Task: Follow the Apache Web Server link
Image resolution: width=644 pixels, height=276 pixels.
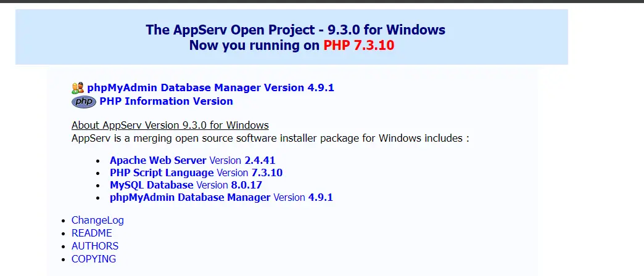Action: [x=158, y=160]
